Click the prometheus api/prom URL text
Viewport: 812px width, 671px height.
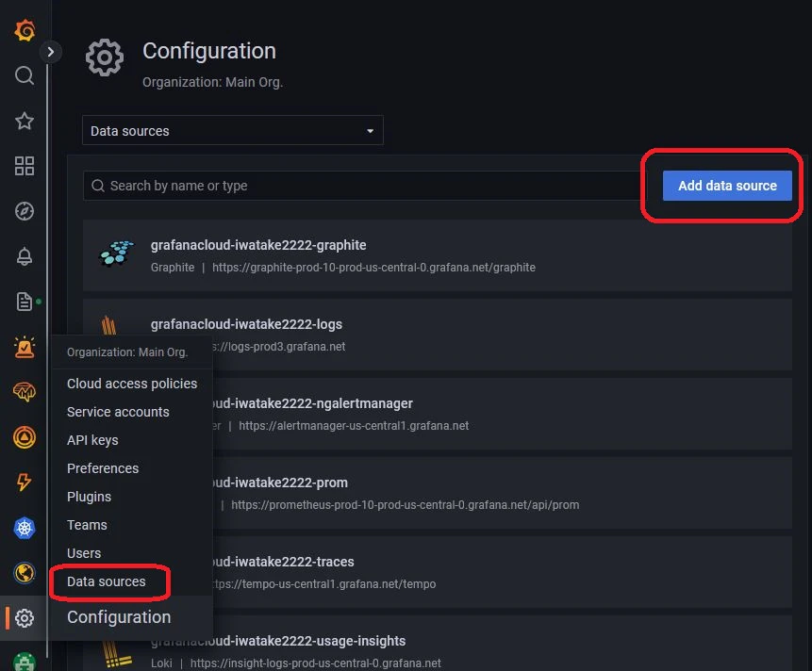click(x=405, y=505)
